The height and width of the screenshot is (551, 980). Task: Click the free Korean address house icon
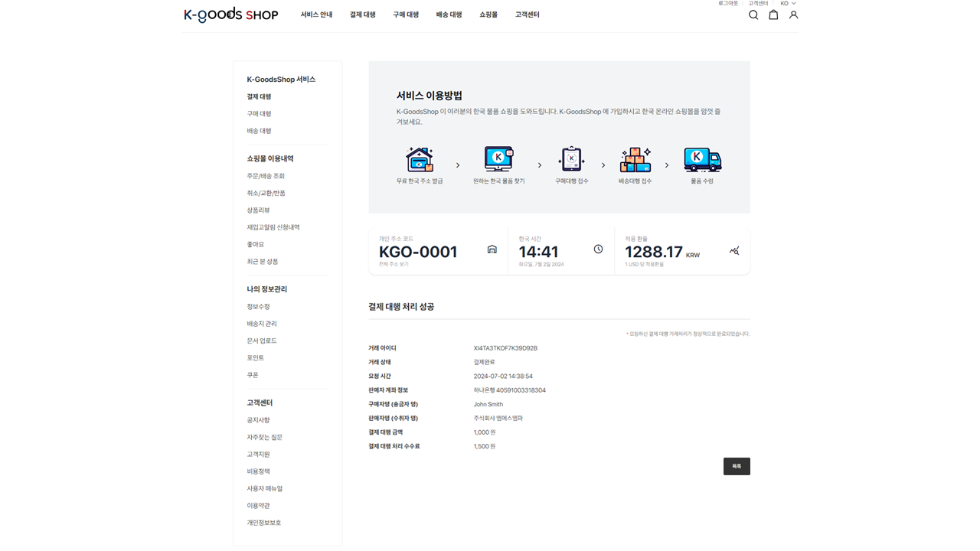click(x=420, y=159)
